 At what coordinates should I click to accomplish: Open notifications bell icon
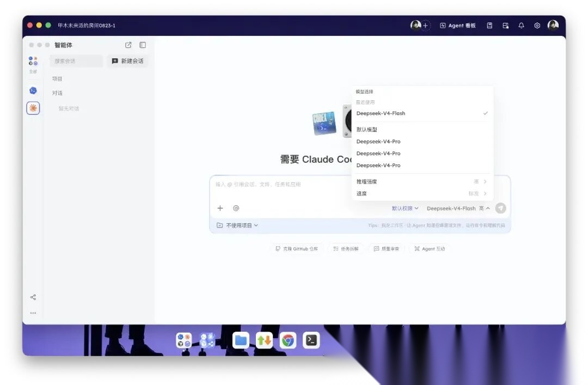coord(521,26)
